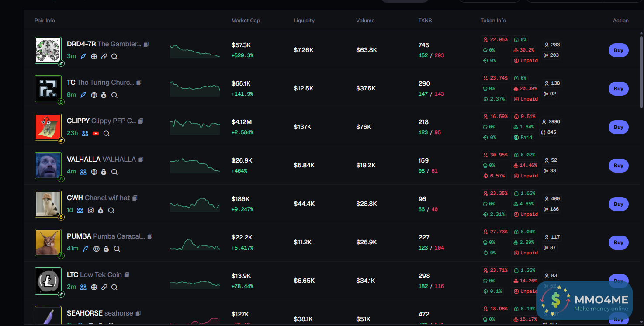Copy the Chanel wif hat address
This screenshot has height=326, width=644.
tap(135, 198)
